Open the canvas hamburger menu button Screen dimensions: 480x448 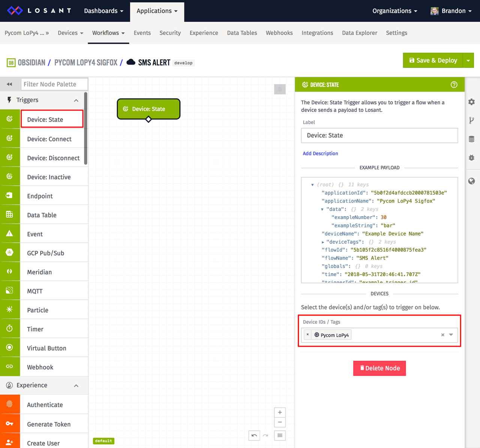click(280, 435)
